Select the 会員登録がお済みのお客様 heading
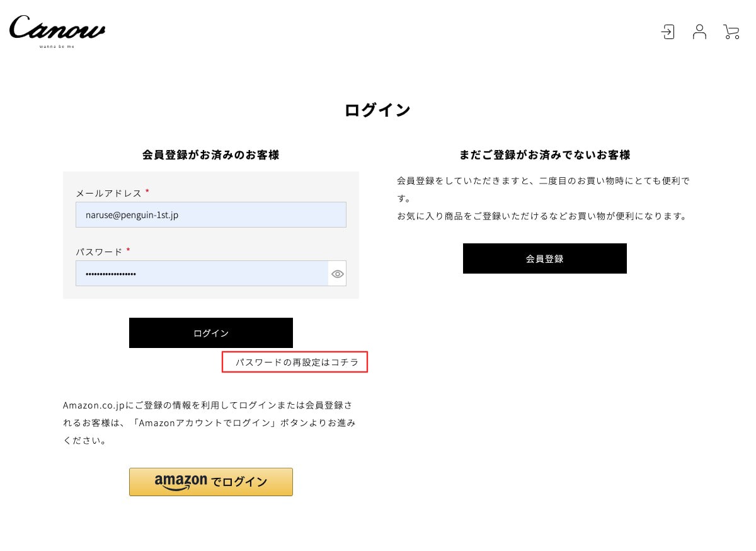Viewport: 756px width, 551px height. 211,155
